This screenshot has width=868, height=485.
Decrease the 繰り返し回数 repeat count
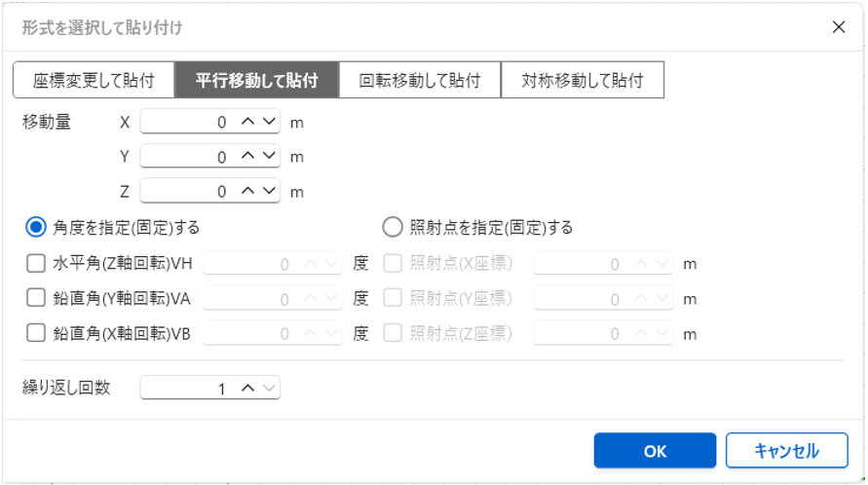pyautogui.click(x=268, y=389)
